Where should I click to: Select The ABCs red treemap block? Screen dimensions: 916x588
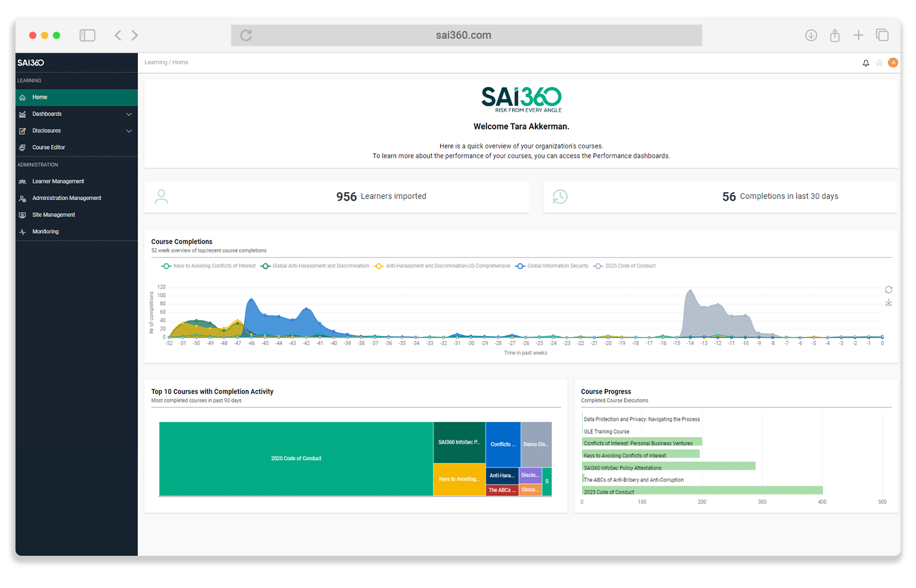[502, 490]
